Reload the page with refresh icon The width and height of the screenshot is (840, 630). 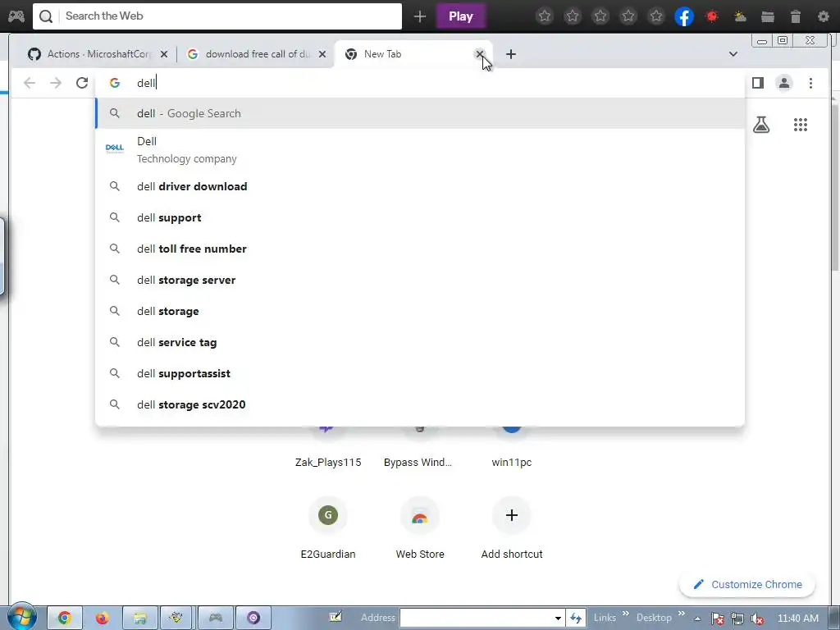point(82,83)
